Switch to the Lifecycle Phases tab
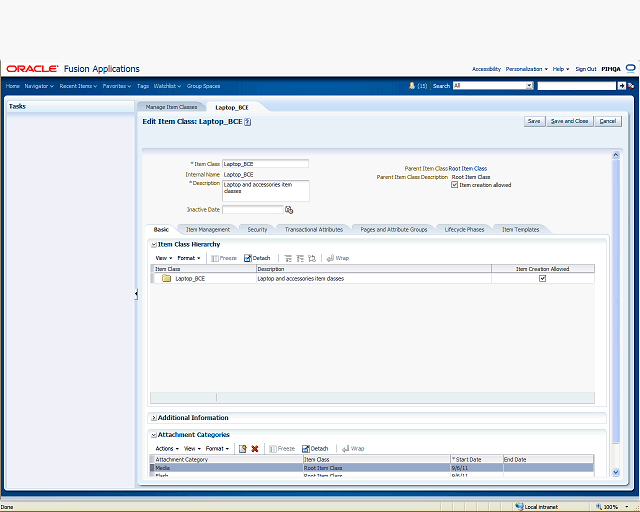640x512 pixels. pyautogui.click(x=464, y=230)
